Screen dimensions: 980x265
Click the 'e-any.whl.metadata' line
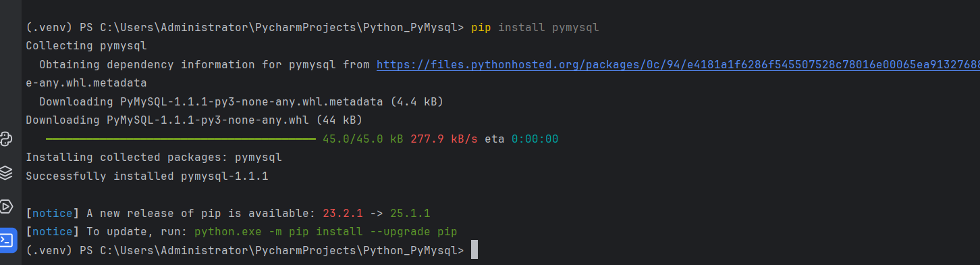(86, 83)
